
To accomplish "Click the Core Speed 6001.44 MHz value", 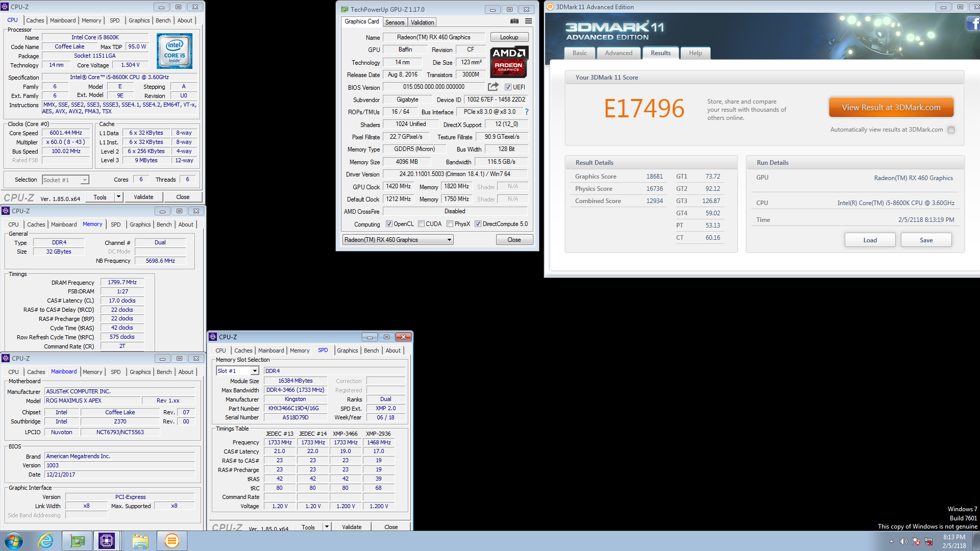I will 66,133.
